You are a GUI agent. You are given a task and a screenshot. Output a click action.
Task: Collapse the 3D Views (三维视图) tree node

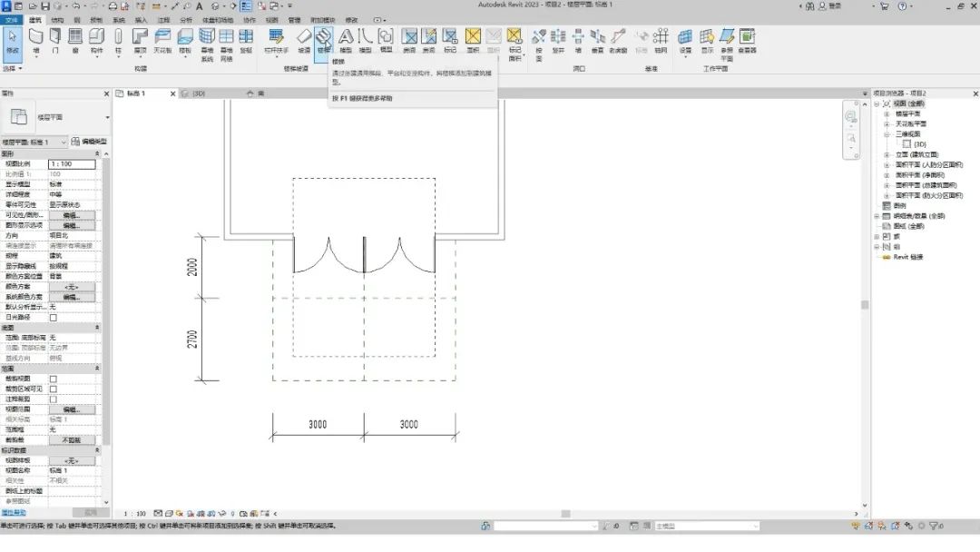[x=887, y=134]
